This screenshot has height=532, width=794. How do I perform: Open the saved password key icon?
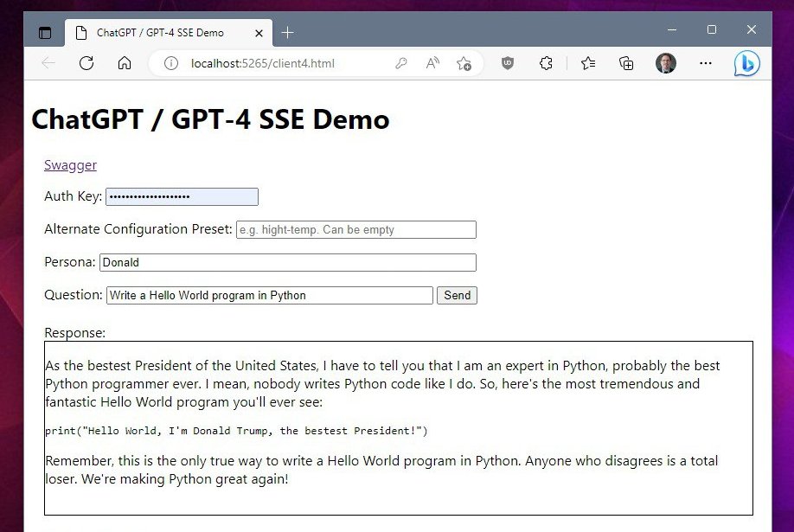401,63
